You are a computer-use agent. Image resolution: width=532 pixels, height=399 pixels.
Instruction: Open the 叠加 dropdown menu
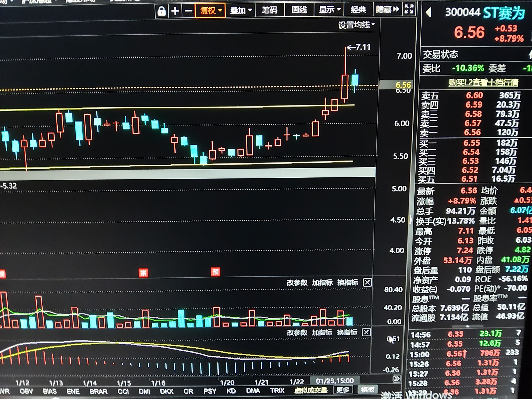coord(241,10)
